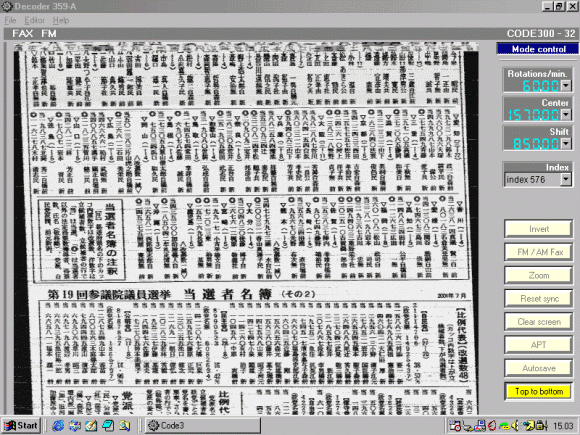Expand the Rotations/min dropdown

(x=566, y=86)
